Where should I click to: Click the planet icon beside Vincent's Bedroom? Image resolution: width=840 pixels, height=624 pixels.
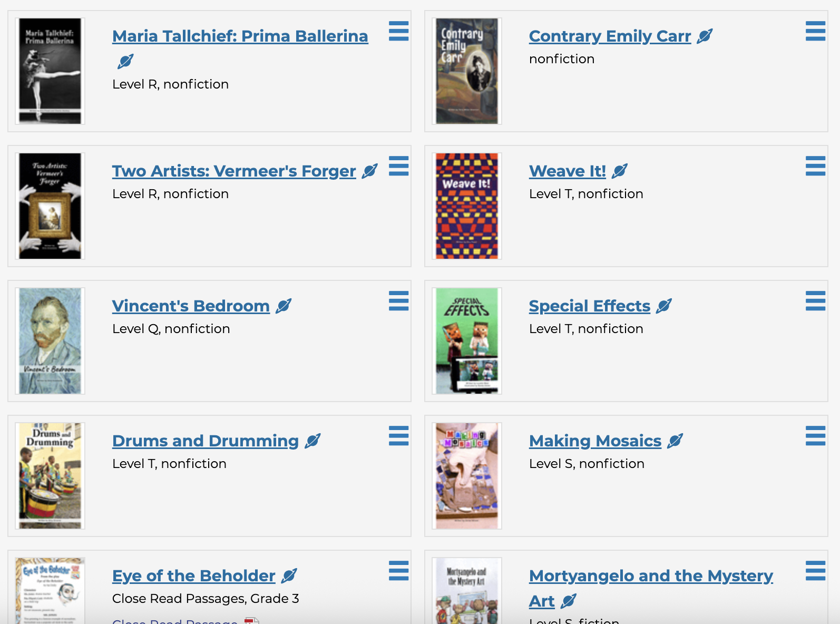point(284,306)
